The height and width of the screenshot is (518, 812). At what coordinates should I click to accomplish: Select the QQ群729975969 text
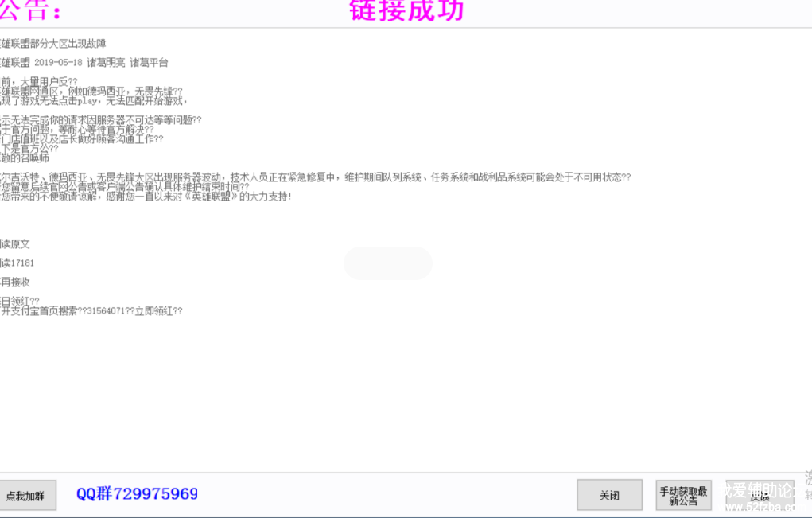[138, 493]
